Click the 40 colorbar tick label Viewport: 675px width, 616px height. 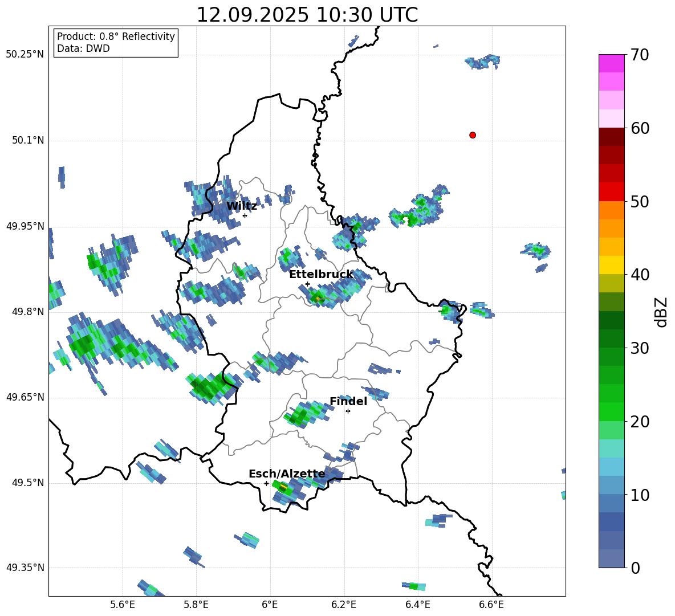point(640,275)
